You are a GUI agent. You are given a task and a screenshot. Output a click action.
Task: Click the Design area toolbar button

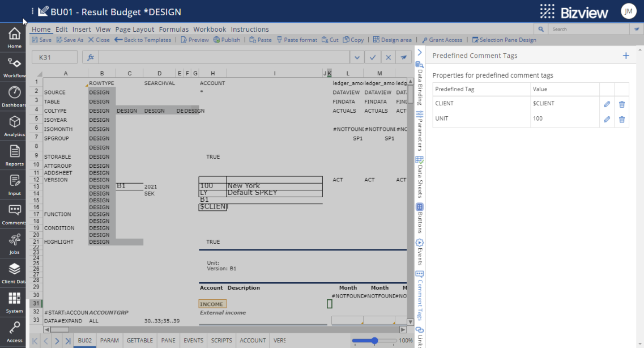(393, 40)
